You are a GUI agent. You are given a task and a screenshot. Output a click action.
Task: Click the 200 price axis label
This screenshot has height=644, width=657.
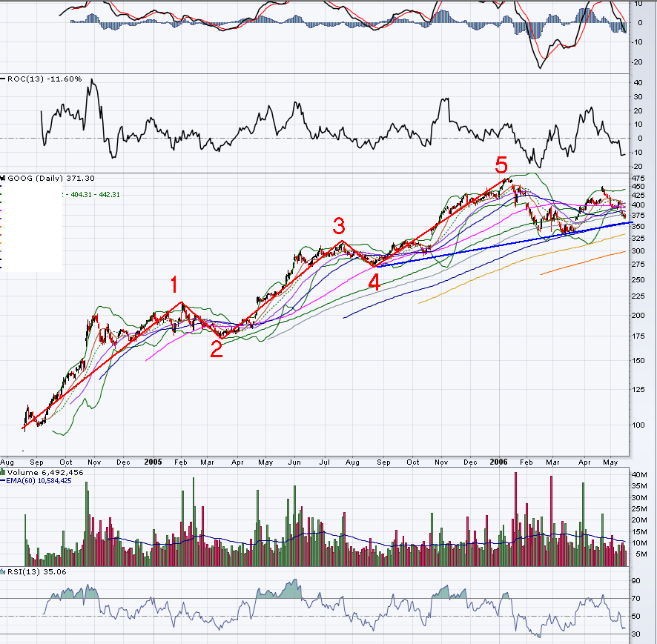click(638, 315)
